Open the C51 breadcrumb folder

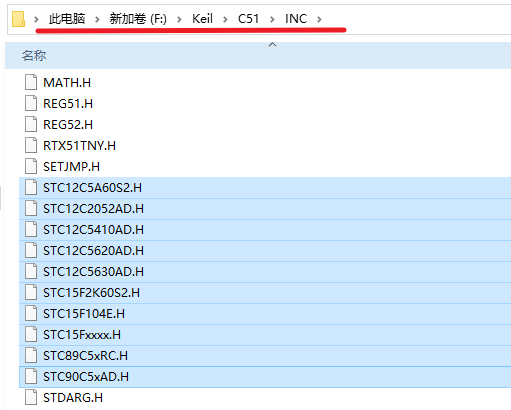pyautogui.click(x=248, y=19)
